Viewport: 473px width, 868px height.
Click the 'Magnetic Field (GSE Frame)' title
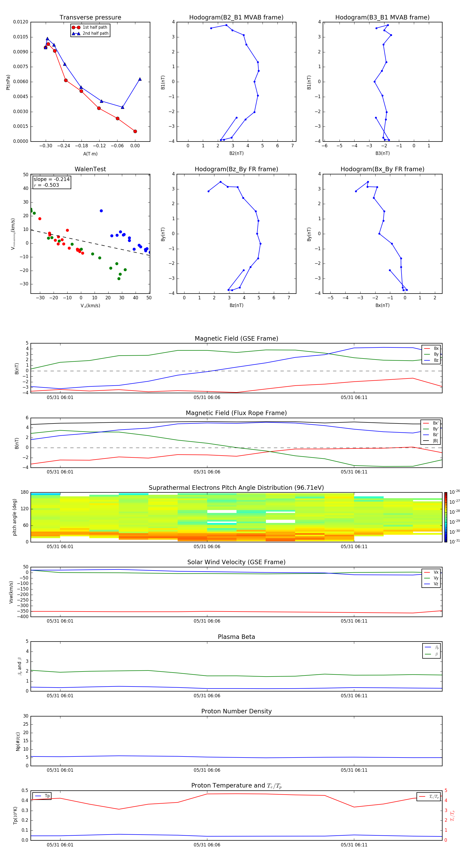click(x=236, y=339)
